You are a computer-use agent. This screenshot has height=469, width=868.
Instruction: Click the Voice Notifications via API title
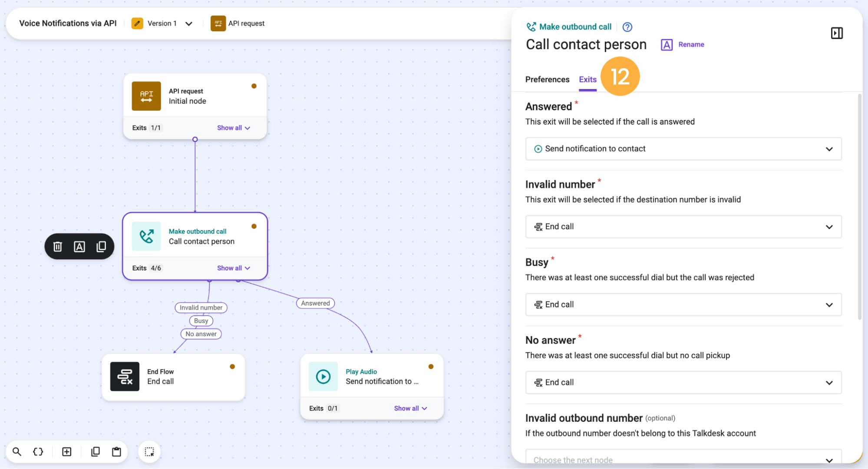point(68,23)
